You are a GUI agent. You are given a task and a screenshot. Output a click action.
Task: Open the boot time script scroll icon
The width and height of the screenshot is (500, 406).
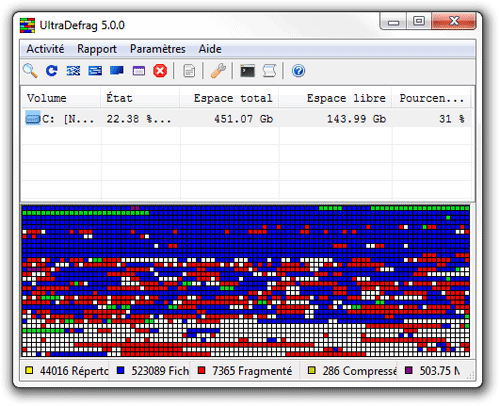[x=269, y=71]
